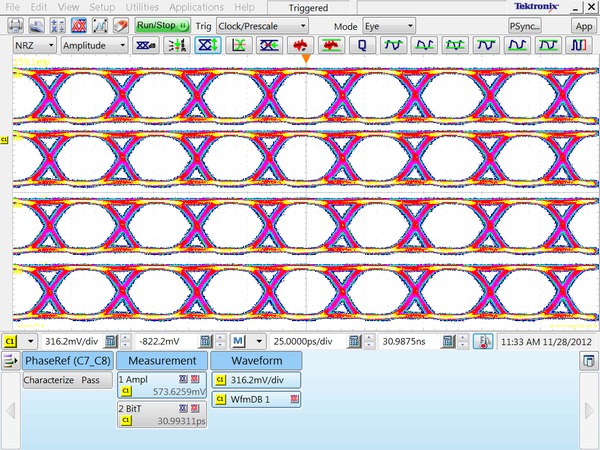Toggle the C1 channel button at bottom-left

click(10, 341)
